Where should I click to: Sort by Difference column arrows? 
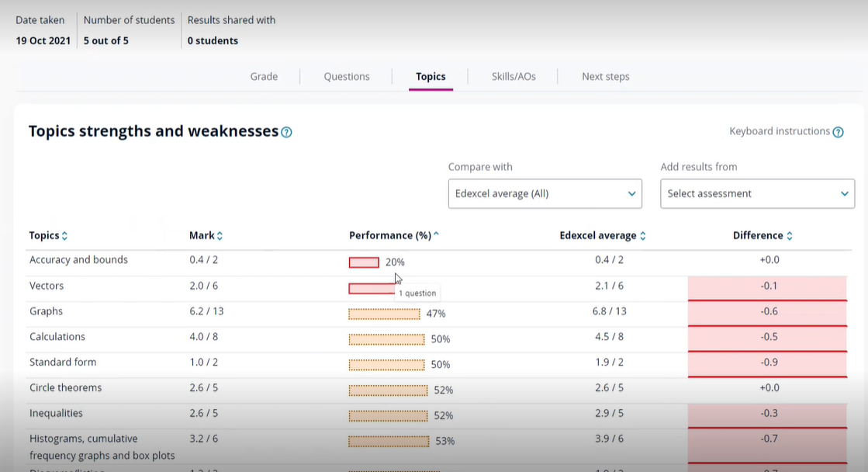tap(790, 236)
